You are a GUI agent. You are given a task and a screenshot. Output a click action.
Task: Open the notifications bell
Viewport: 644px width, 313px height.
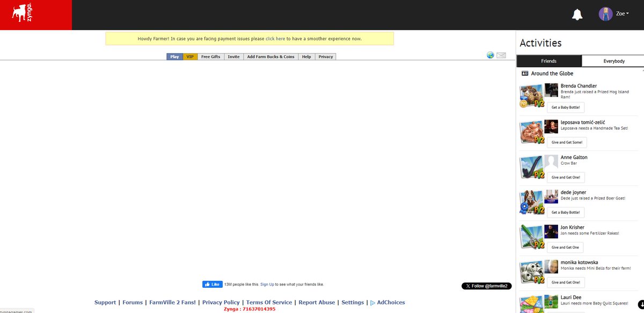pyautogui.click(x=577, y=14)
